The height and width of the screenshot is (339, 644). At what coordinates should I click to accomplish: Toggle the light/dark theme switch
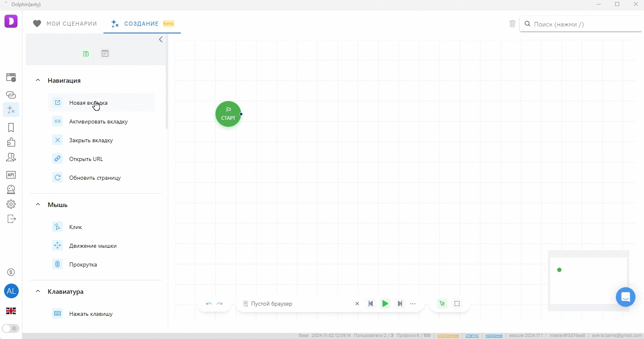click(x=11, y=328)
